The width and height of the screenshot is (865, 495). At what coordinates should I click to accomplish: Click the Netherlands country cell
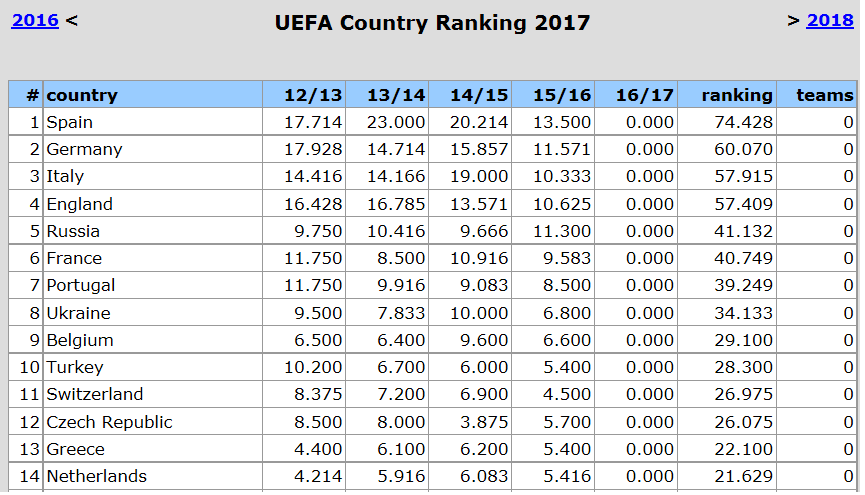click(x=96, y=476)
